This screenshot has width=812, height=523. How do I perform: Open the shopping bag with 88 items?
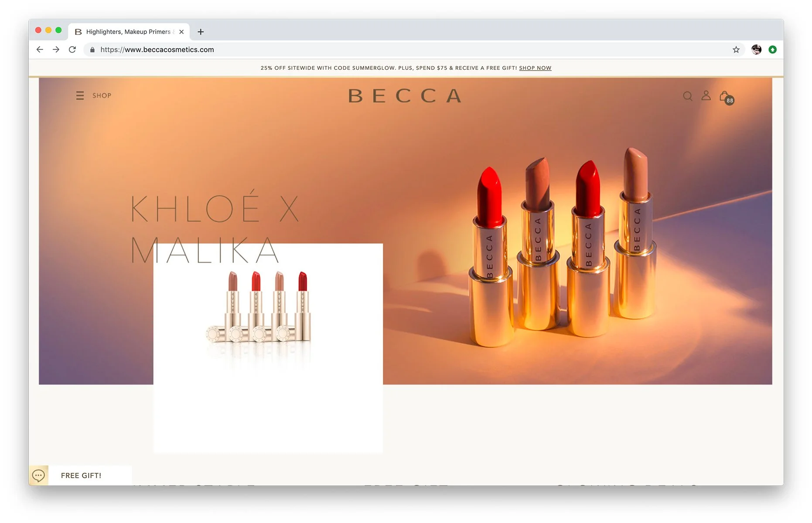(727, 98)
